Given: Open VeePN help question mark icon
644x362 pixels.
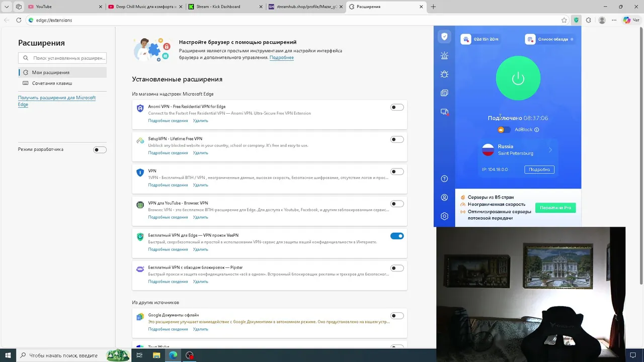Looking at the screenshot, I should click(444, 178).
